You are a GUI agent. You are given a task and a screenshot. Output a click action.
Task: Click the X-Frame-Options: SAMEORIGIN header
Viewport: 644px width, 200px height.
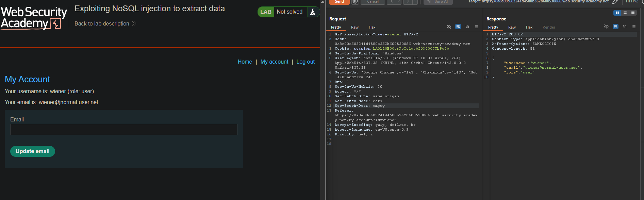click(x=524, y=44)
